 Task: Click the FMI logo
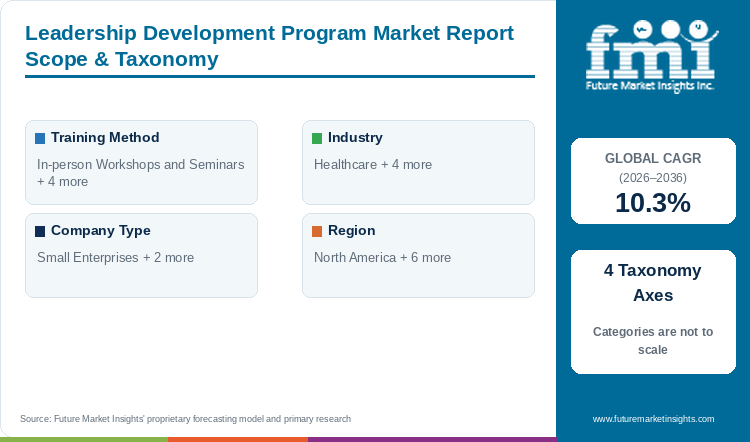(x=652, y=56)
